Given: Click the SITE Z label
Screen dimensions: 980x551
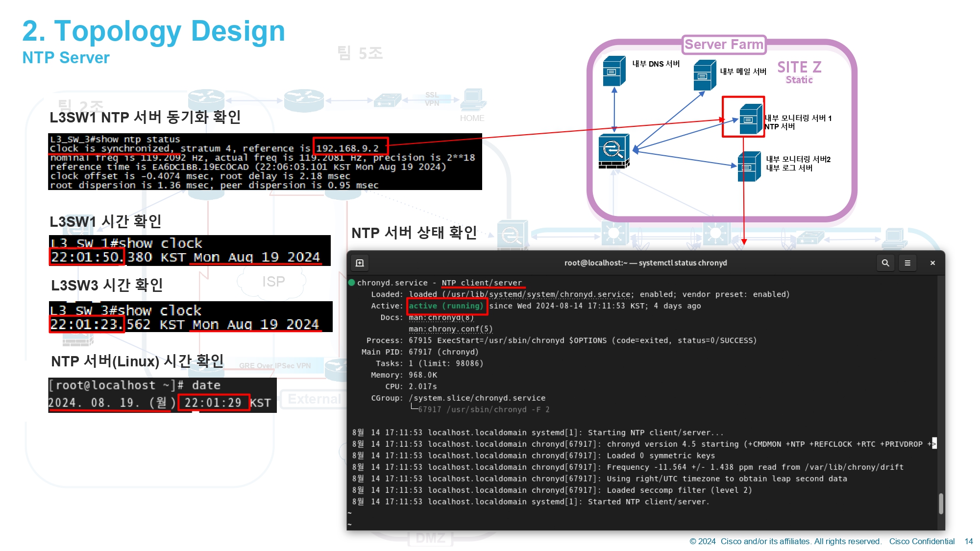Looking at the screenshot, I should [799, 67].
